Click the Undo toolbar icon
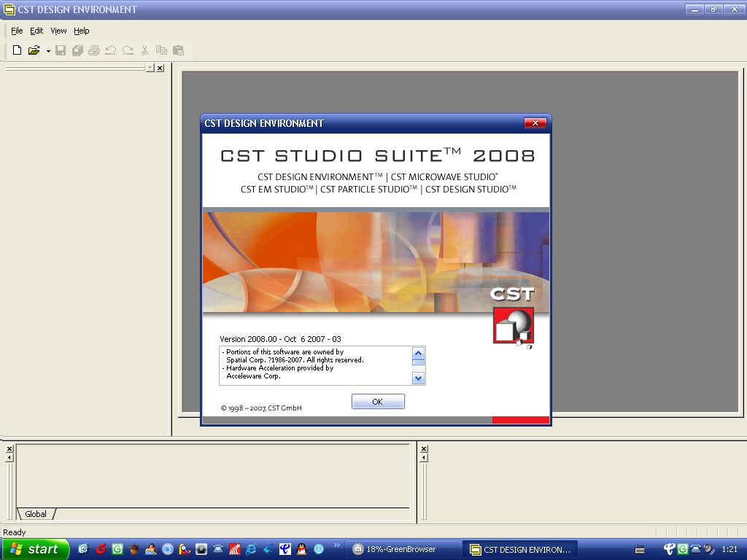 (111, 50)
